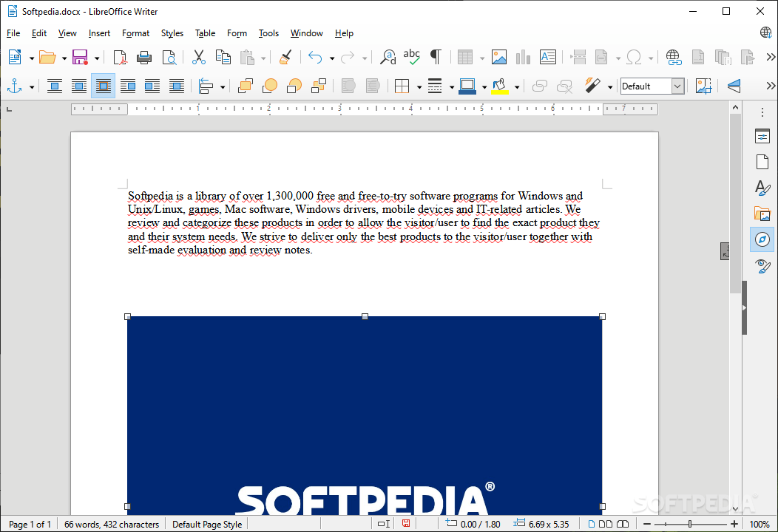The width and height of the screenshot is (778, 532).
Task: Click the 66 words, 432 characters counter
Action: tap(112, 524)
